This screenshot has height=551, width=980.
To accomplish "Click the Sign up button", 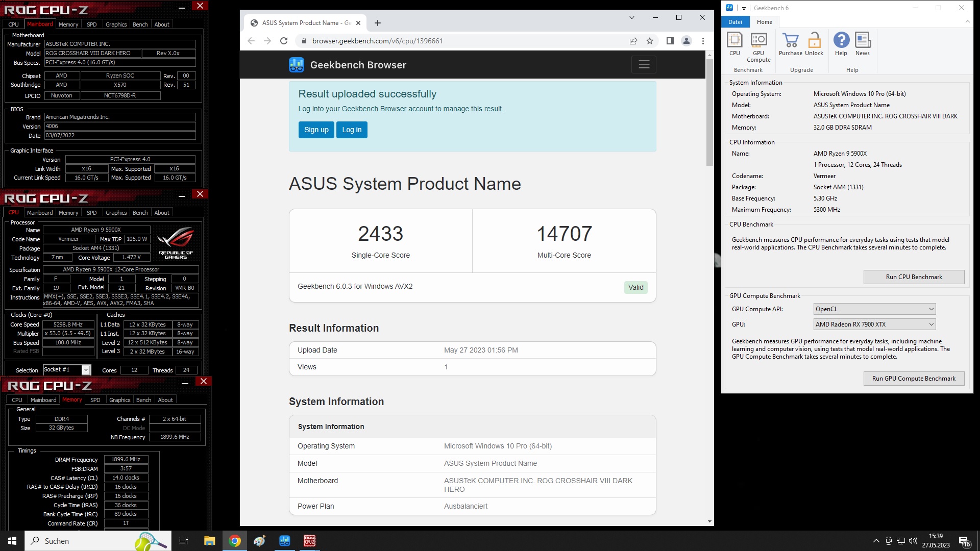I will (316, 130).
